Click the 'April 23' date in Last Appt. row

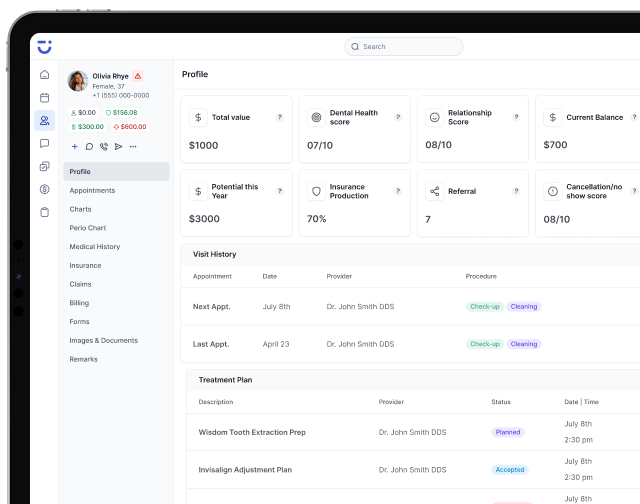tap(276, 344)
